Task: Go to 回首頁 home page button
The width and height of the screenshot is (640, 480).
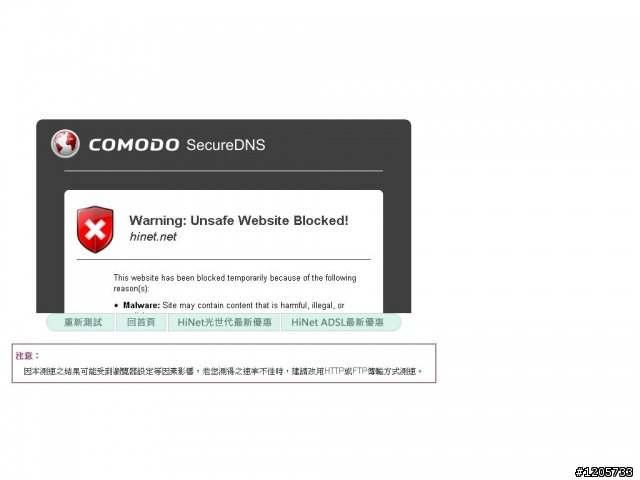Action: click(x=141, y=322)
